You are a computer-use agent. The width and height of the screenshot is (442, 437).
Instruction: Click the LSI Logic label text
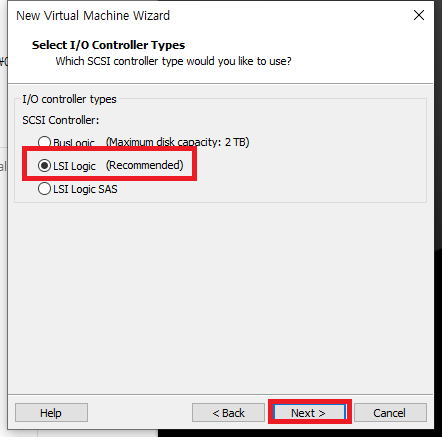coord(74,166)
